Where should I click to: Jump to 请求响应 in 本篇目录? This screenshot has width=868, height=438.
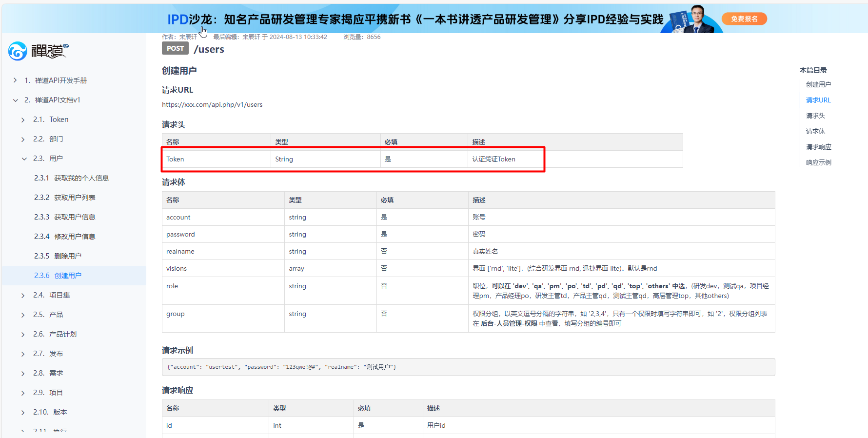[818, 147]
